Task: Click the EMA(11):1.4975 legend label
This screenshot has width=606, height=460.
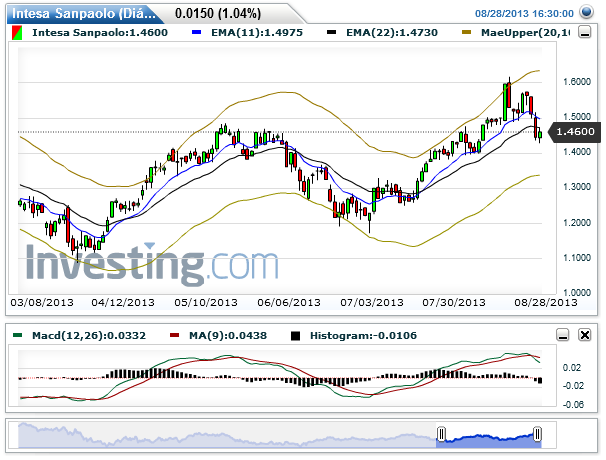Action: [257, 32]
